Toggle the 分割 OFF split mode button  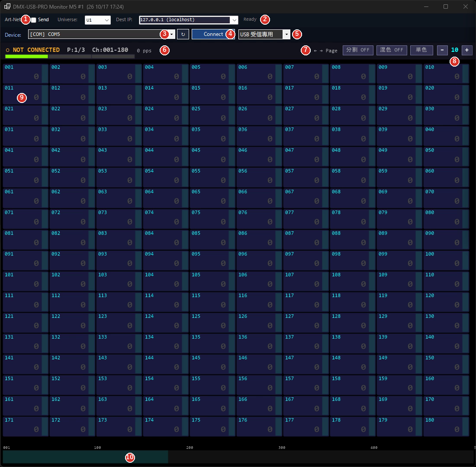tap(358, 50)
